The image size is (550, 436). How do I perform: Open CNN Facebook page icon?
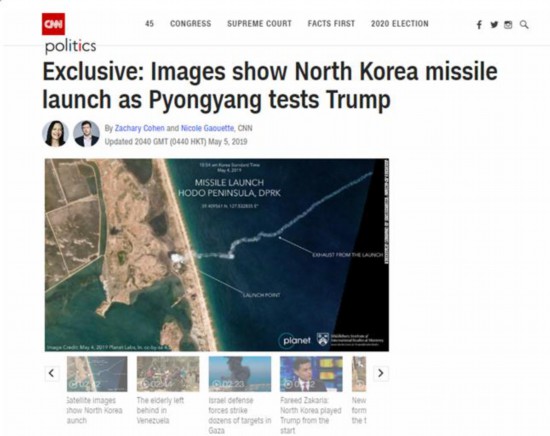[479, 25]
